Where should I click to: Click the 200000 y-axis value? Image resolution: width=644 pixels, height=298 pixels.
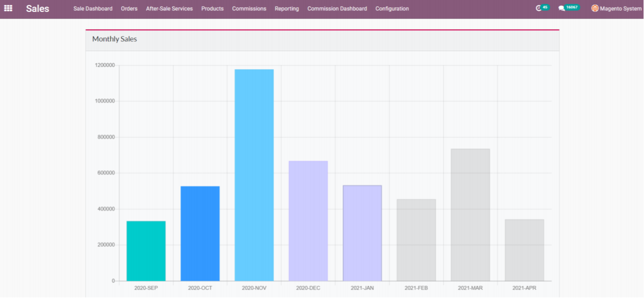tap(106, 245)
